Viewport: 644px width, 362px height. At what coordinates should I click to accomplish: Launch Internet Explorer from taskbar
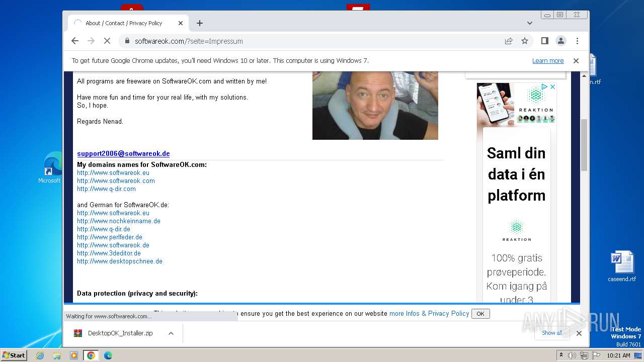pyautogui.click(x=40, y=355)
